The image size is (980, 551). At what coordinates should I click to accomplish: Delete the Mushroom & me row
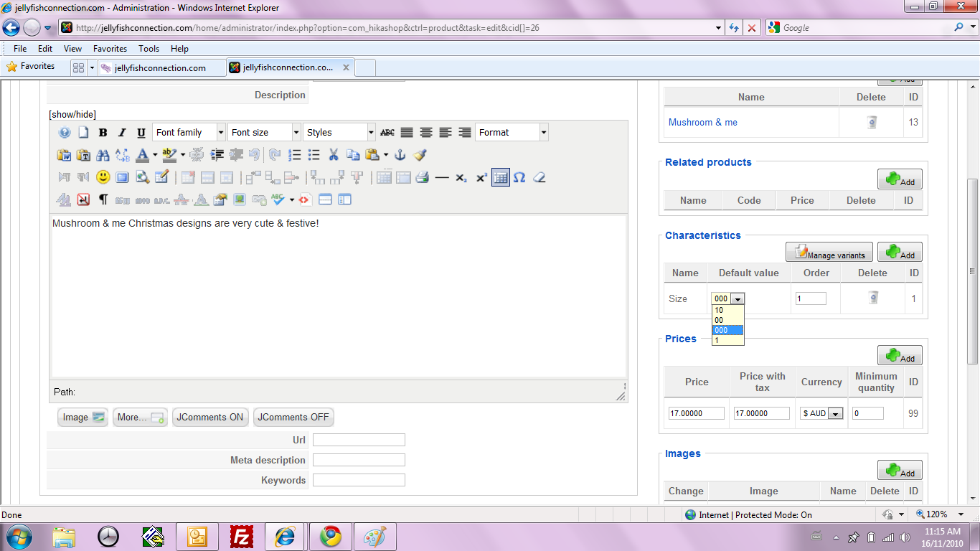[x=872, y=122]
